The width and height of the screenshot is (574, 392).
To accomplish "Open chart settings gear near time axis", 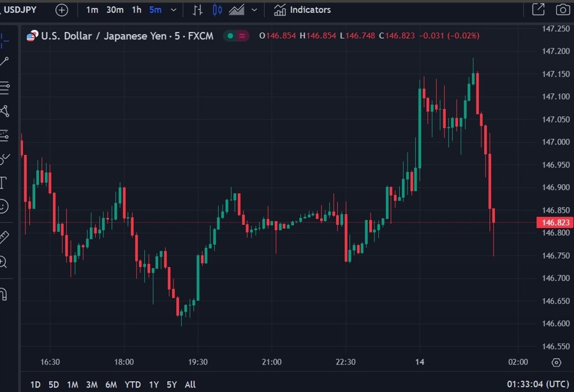I will tap(556, 362).
